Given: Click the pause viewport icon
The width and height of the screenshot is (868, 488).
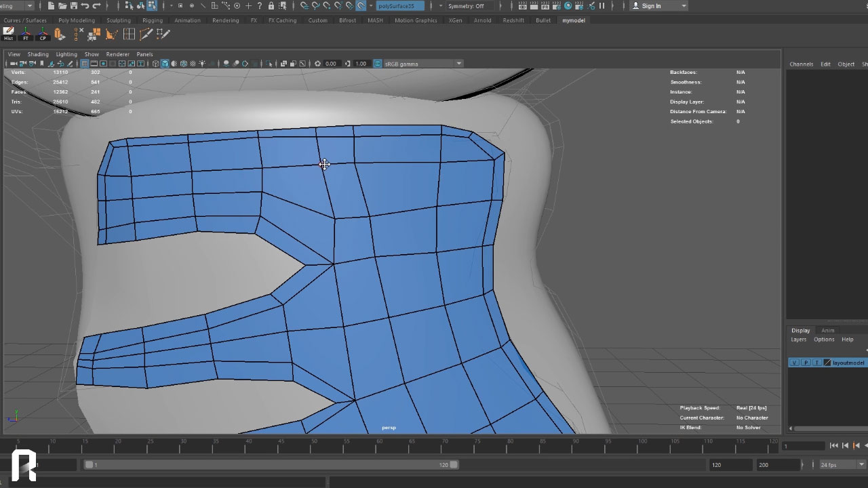Looking at the screenshot, I should point(601,6).
